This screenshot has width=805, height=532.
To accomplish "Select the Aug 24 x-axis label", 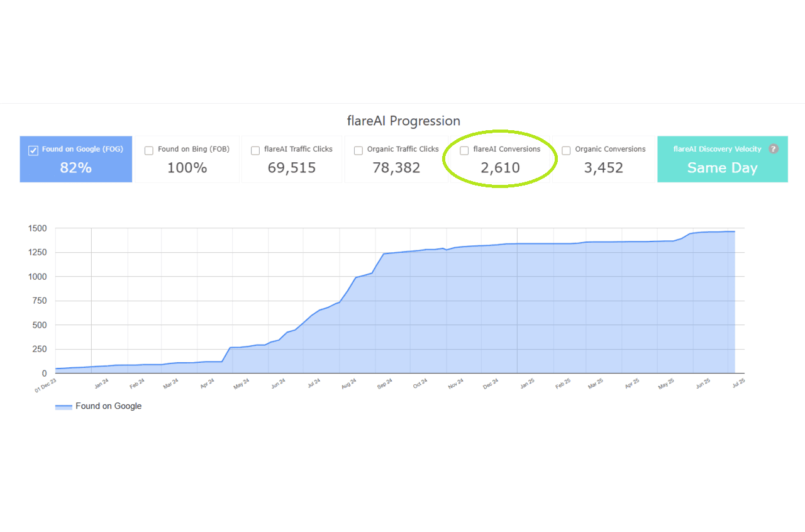I will click(x=348, y=384).
